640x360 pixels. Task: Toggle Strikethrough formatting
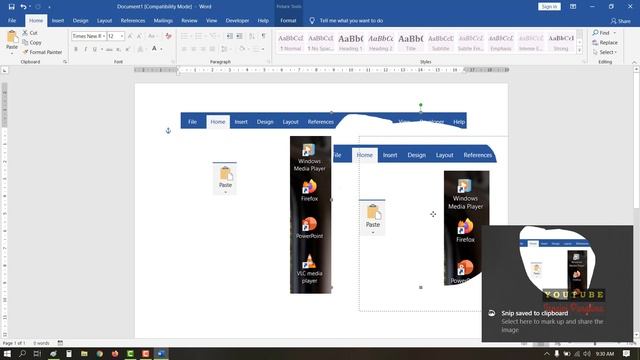[109, 49]
